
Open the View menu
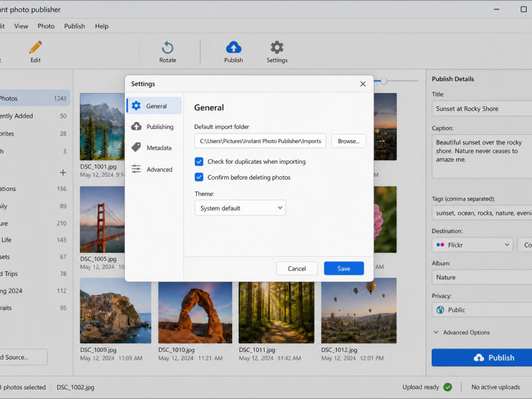pos(21,26)
